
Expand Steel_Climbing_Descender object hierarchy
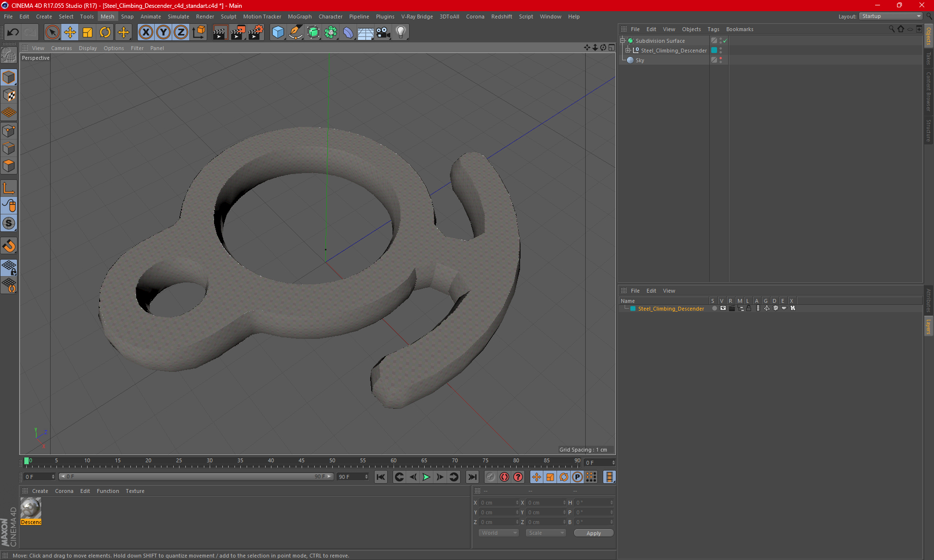point(628,51)
